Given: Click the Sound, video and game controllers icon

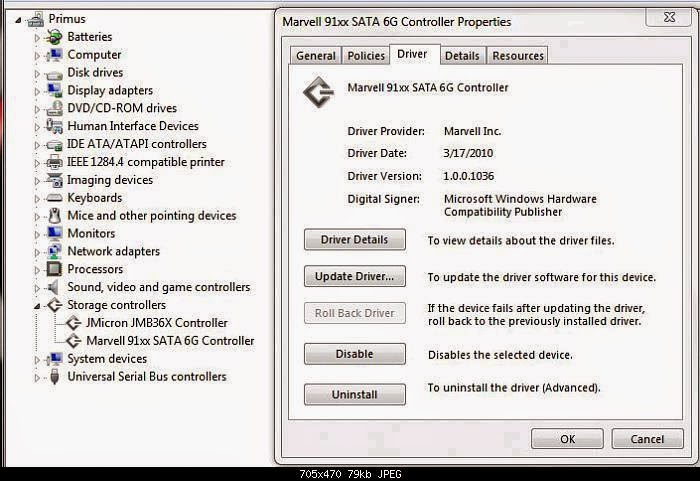Looking at the screenshot, I should pos(54,287).
